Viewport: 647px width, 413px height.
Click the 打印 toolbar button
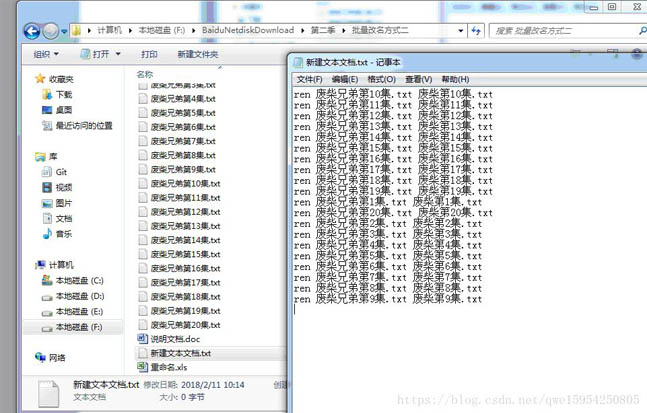[149, 54]
